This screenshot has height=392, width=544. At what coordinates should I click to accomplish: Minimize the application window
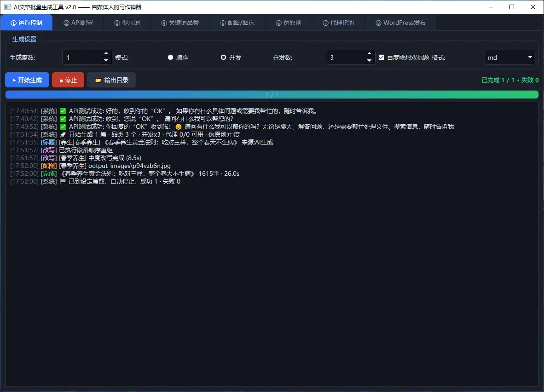[x=491, y=7]
